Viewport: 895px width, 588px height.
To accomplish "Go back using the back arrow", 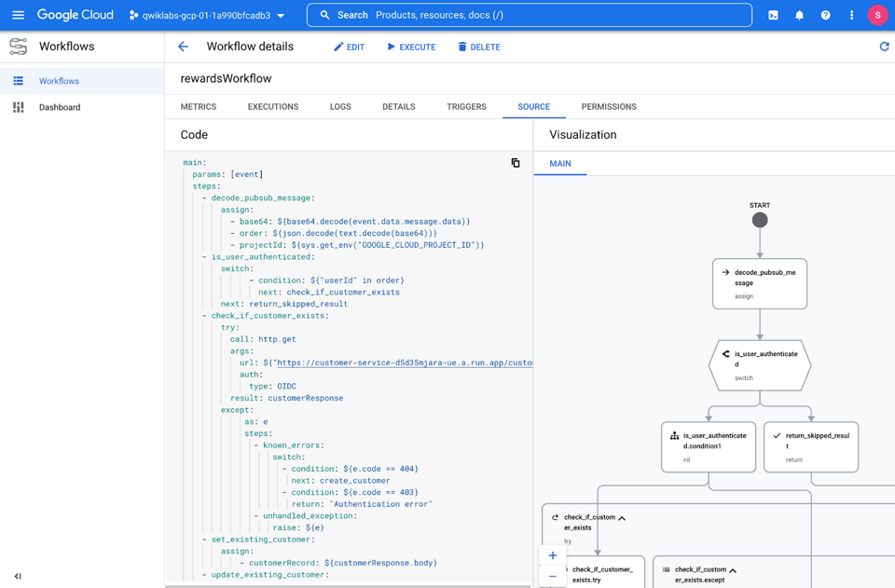I will (183, 46).
